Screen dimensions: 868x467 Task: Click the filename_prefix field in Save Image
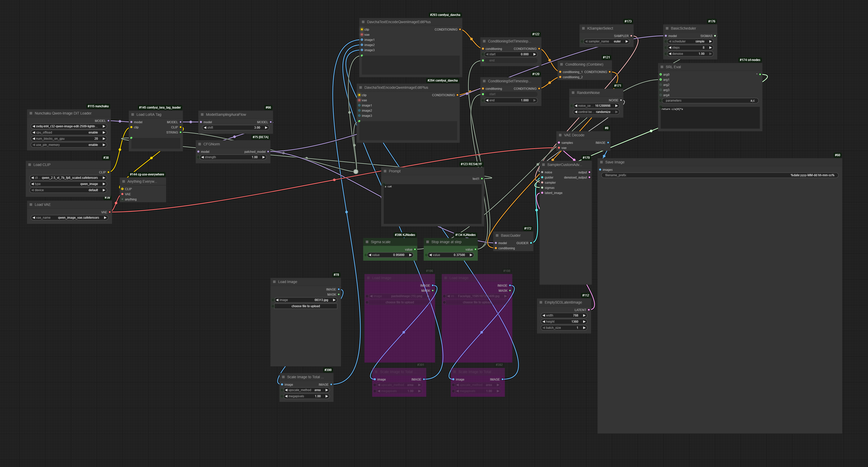click(719, 175)
